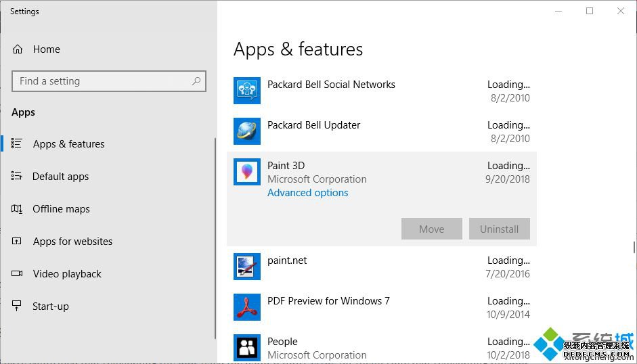637x364 pixels.
Task: Click the People app icon
Action: 247,348
